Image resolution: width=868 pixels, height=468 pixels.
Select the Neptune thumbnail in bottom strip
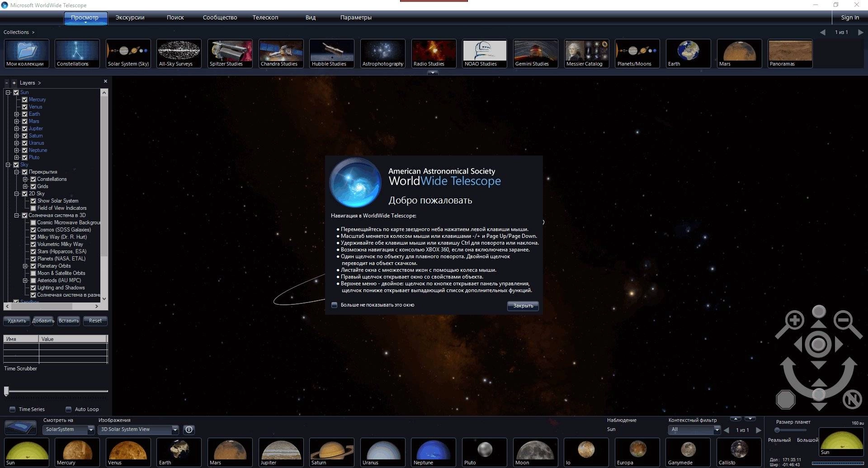[x=434, y=452]
